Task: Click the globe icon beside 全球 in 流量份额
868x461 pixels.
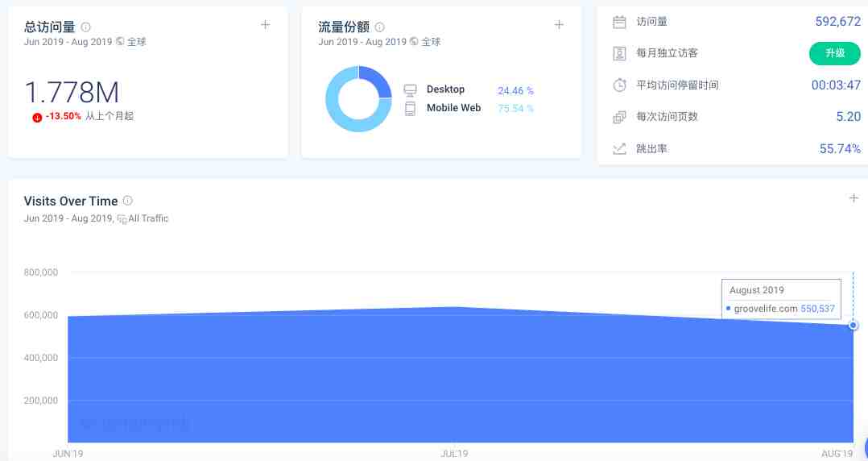Action: tap(414, 42)
